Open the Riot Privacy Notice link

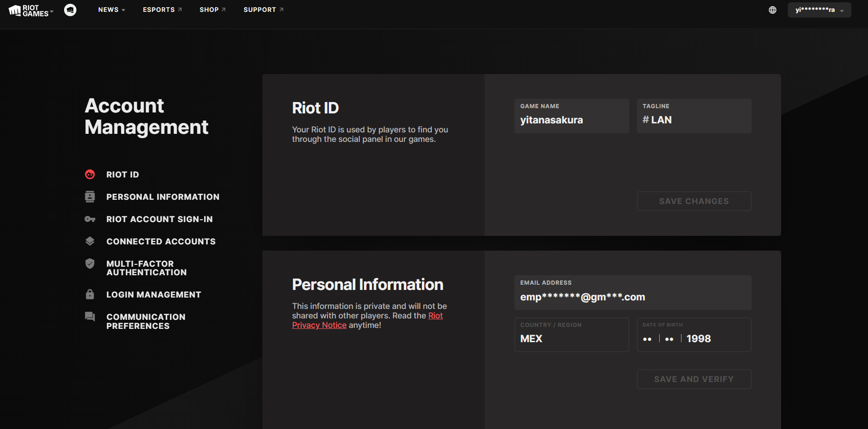pyautogui.click(x=367, y=320)
